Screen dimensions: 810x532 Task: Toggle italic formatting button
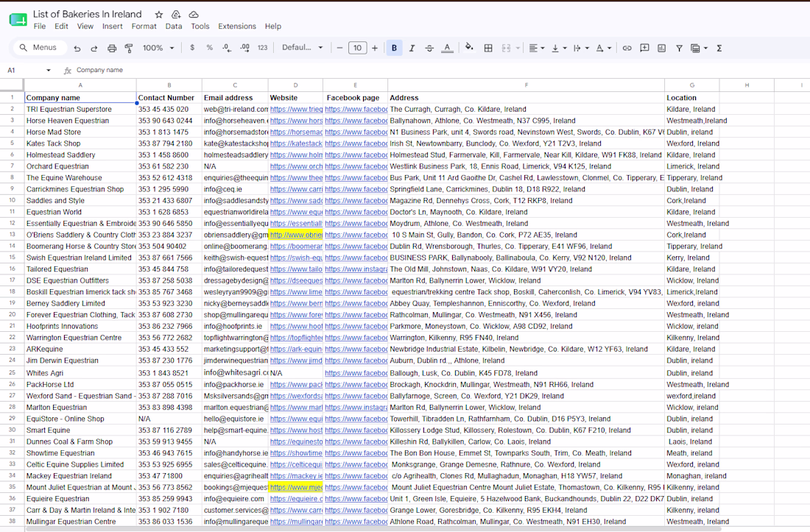412,48
